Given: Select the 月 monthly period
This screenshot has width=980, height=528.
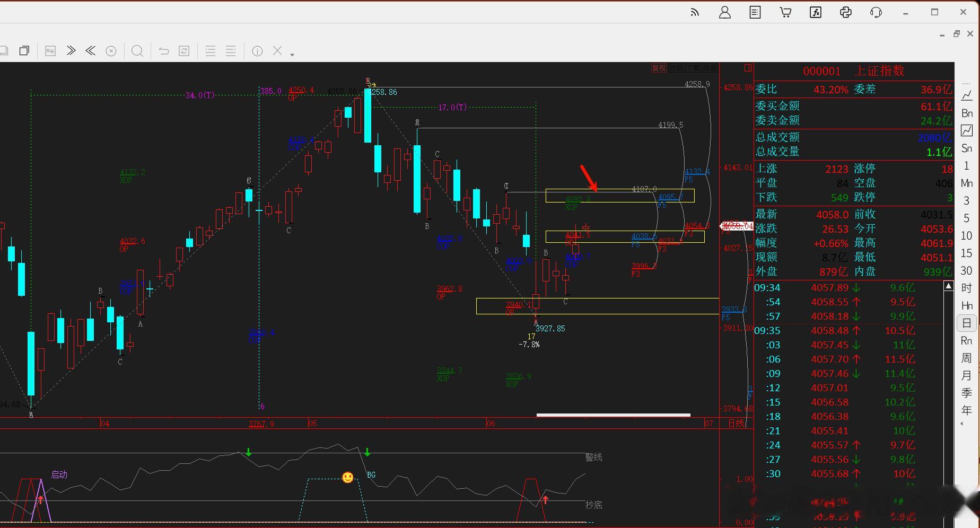Looking at the screenshot, I should [x=967, y=375].
